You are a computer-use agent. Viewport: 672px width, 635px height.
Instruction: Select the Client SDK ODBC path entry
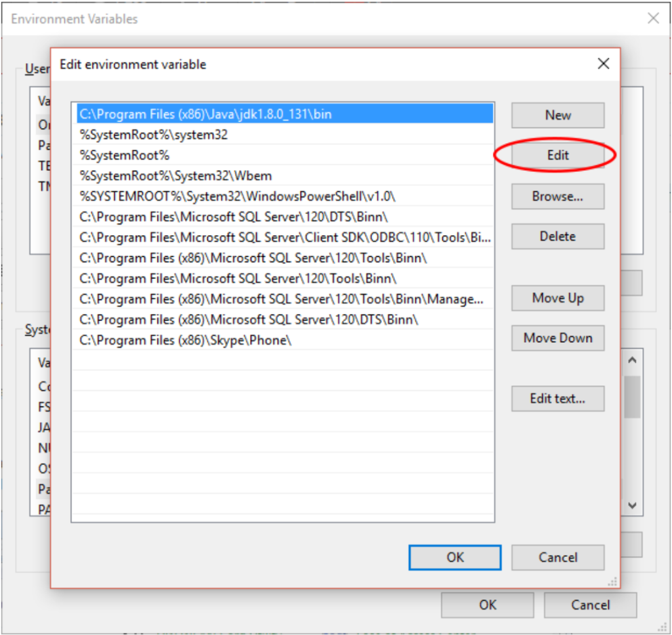click(285, 237)
